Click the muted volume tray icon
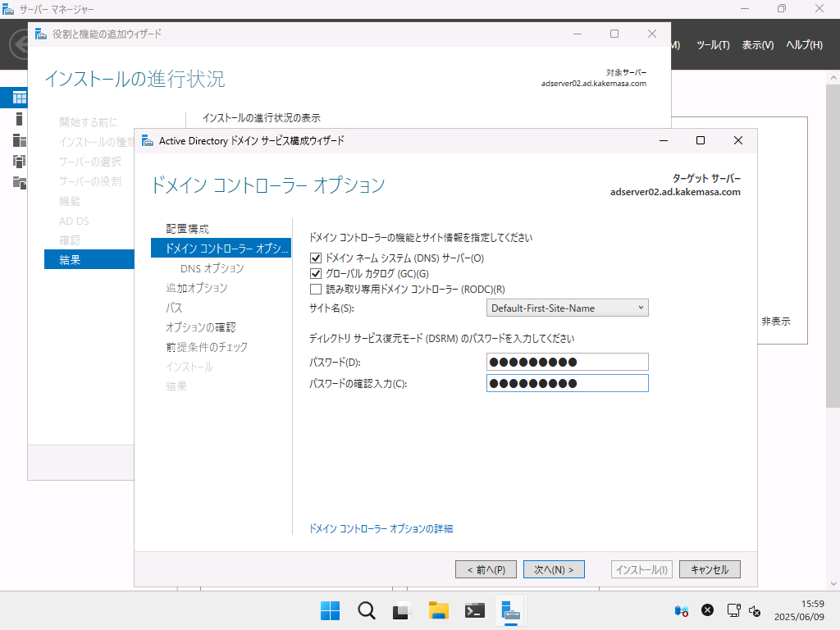This screenshot has width=840, height=630. pos(755,610)
